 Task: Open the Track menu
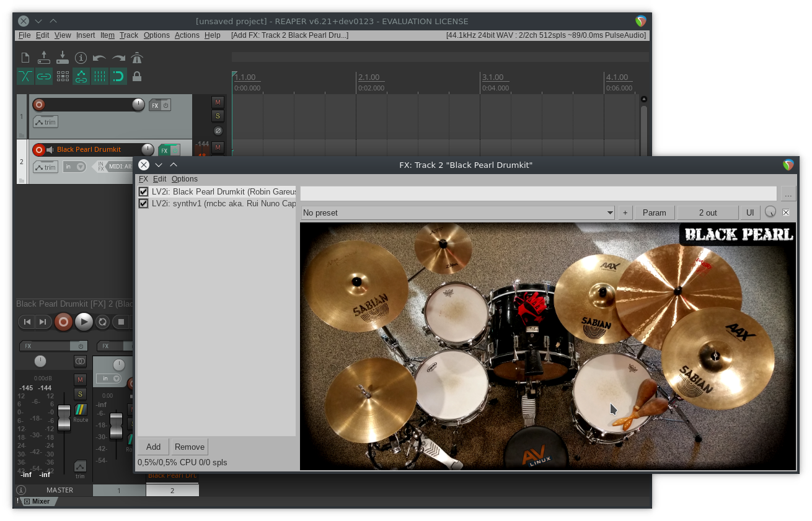click(129, 35)
